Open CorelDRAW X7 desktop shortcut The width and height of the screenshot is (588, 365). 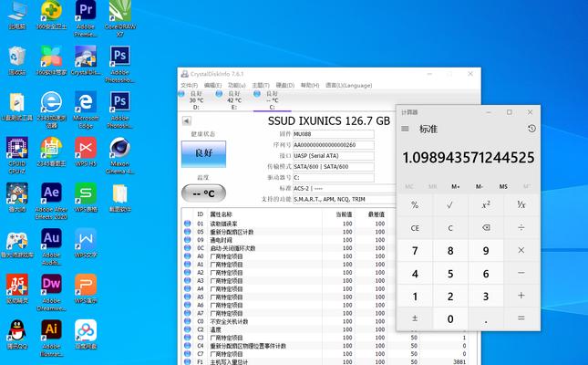(x=120, y=18)
